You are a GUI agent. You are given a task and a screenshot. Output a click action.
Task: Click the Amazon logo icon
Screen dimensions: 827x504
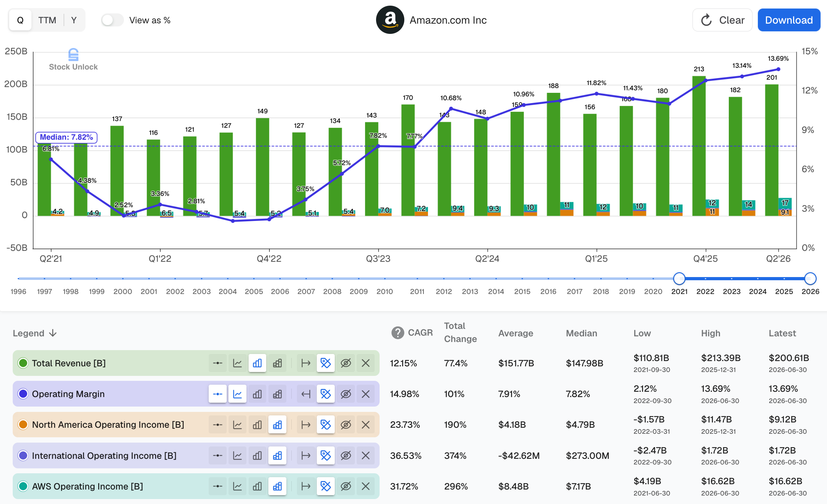pos(390,20)
